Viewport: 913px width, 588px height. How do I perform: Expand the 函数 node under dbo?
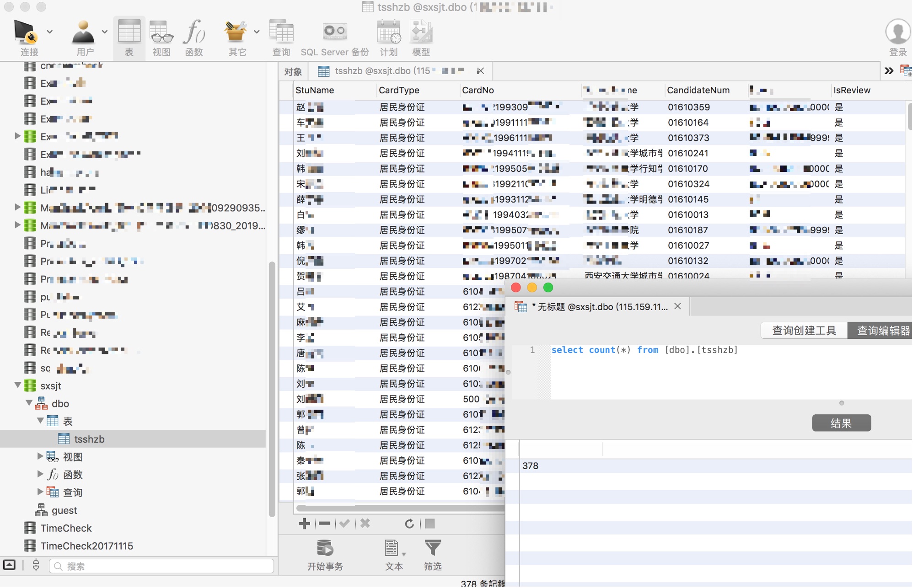tap(40, 474)
